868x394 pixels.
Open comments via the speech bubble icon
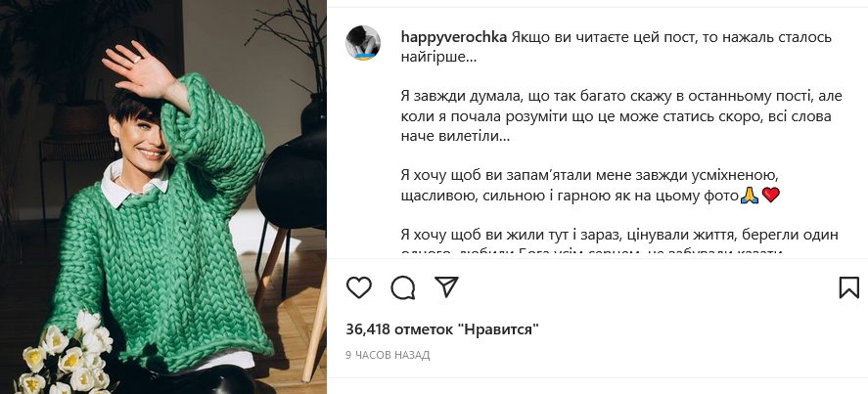click(402, 287)
